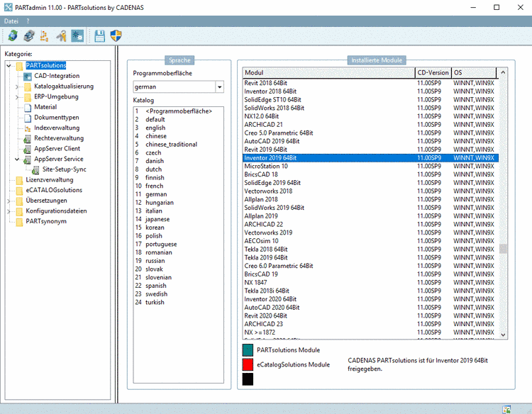Click the stacked catalogs toolbar icon
Screen dimensions: 532x414
pos(29,35)
